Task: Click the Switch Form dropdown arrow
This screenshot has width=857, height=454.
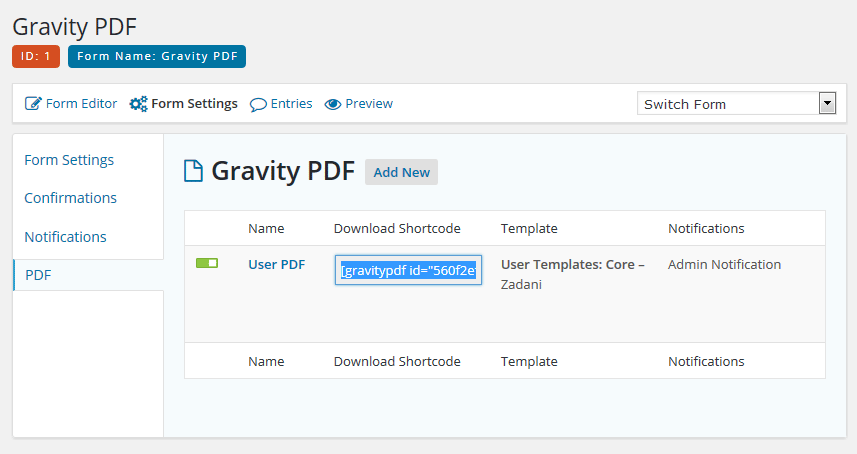Action: pos(827,103)
